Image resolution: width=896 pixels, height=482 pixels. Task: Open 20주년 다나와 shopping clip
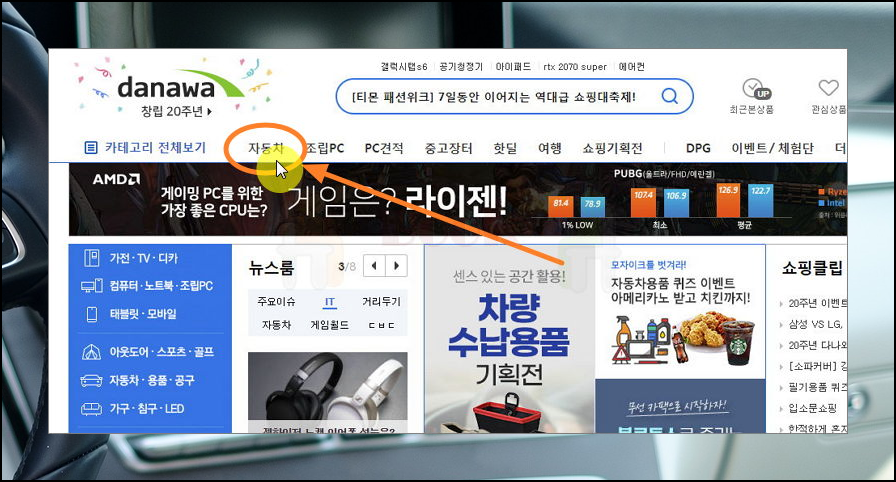click(x=817, y=346)
